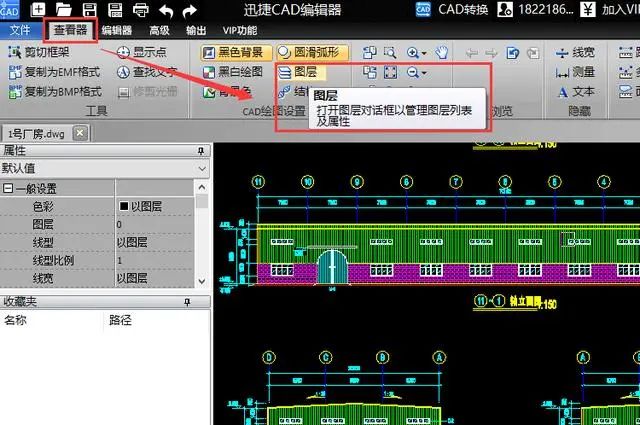Switch to the 查看器 tab

[x=71, y=30]
